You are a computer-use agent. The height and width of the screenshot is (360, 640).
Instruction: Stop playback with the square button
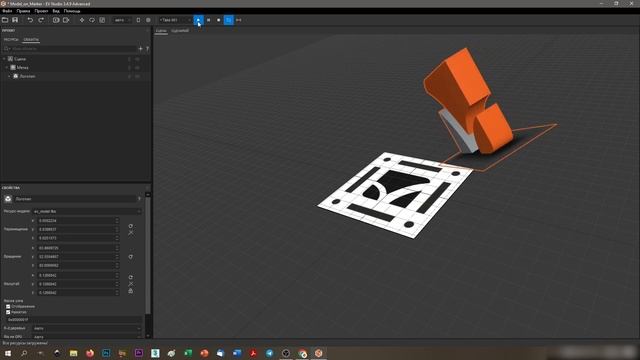(218, 20)
